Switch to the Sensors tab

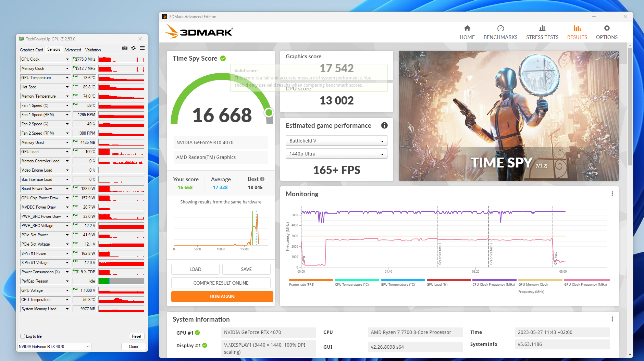click(x=54, y=50)
